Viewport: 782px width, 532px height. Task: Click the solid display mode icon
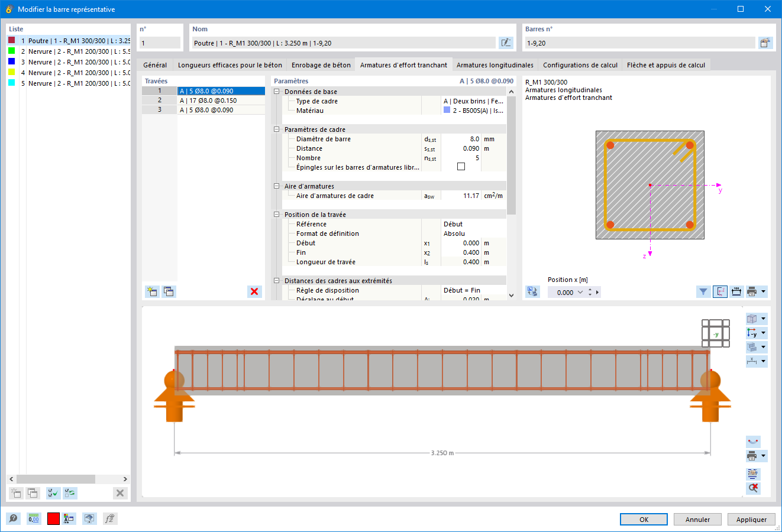pyautogui.click(x=752, y=347)
